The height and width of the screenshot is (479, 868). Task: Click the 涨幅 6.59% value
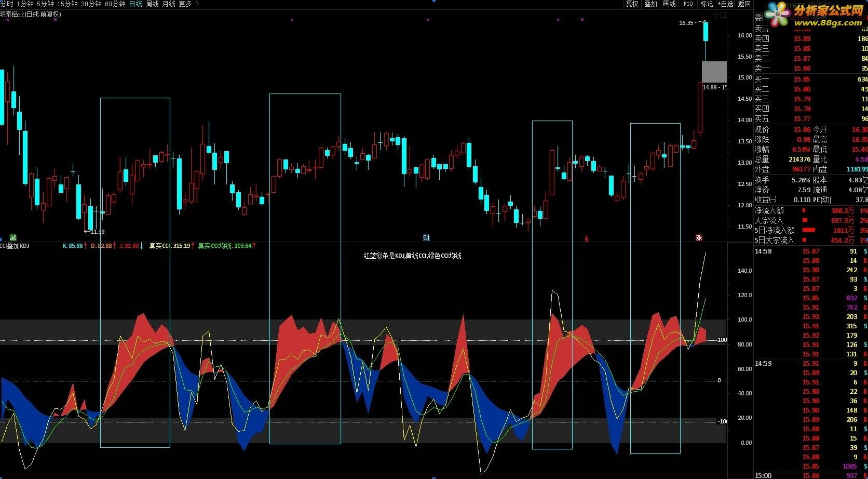tap(802, 149)
